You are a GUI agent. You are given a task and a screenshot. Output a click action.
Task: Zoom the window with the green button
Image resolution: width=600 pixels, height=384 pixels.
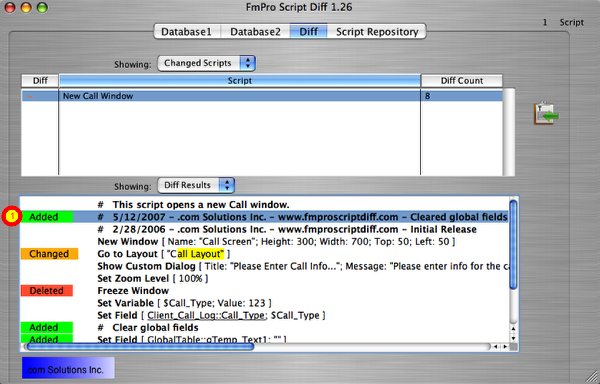pyautogui.click(x=42, y=7)
